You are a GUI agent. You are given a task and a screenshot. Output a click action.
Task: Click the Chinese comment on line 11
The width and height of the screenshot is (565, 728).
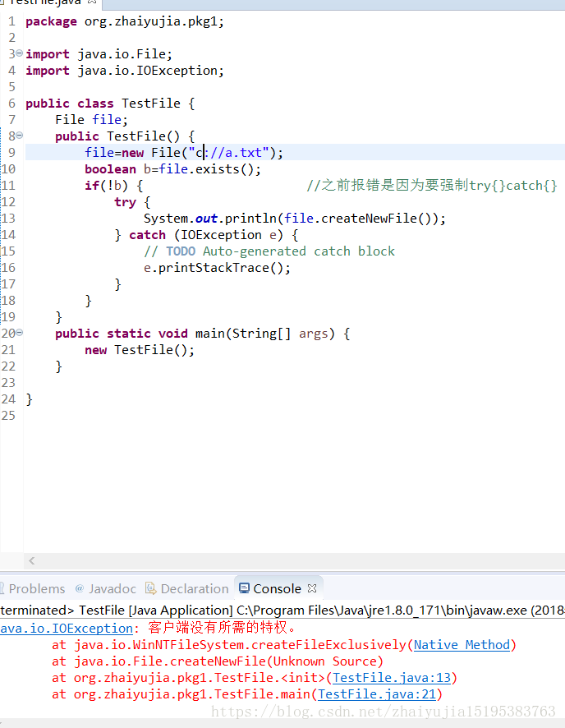pos(432,186)
